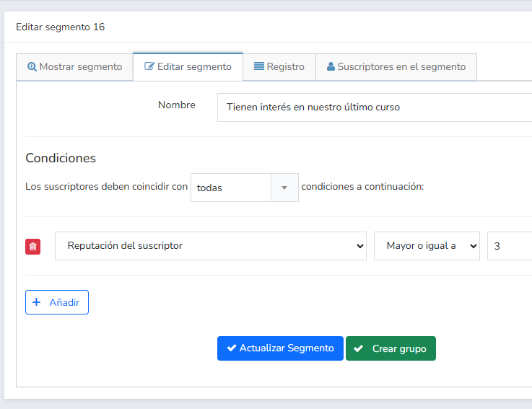Click the 'condiciones a continuación:' text
The width and height of the screenshot is (532, 409).
(362, 187)
